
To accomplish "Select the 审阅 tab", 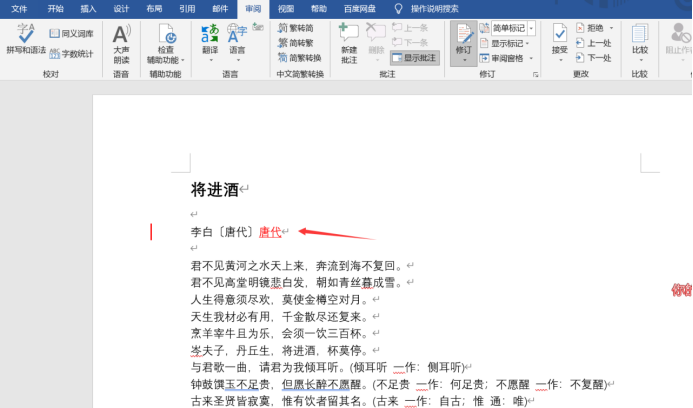I will coord(253,8).
